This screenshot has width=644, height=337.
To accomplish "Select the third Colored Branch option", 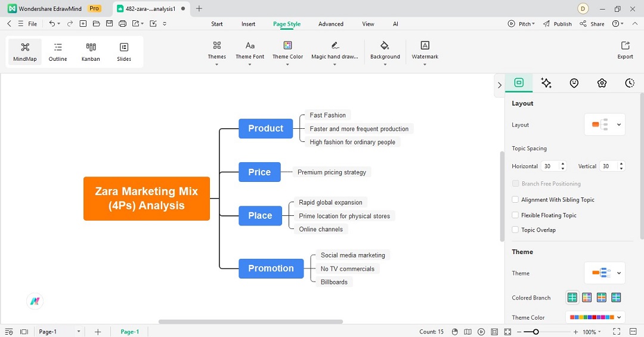I will tap(602, 298).
